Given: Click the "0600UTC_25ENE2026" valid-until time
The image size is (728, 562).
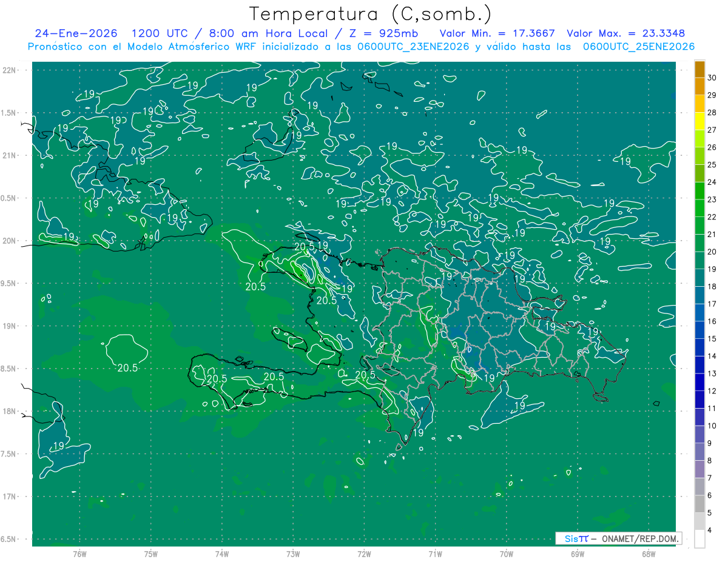Looking at the screenshot, I should (639, 47).
